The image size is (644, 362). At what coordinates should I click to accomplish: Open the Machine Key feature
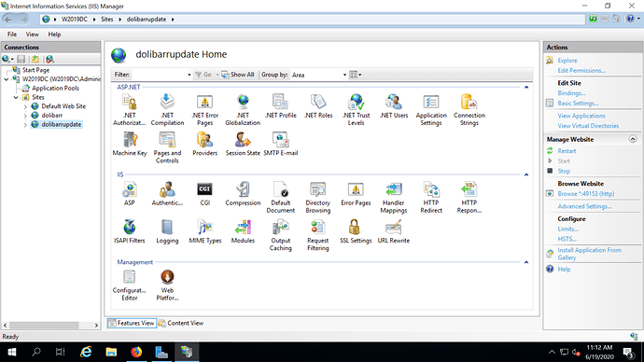pos(130,145)
